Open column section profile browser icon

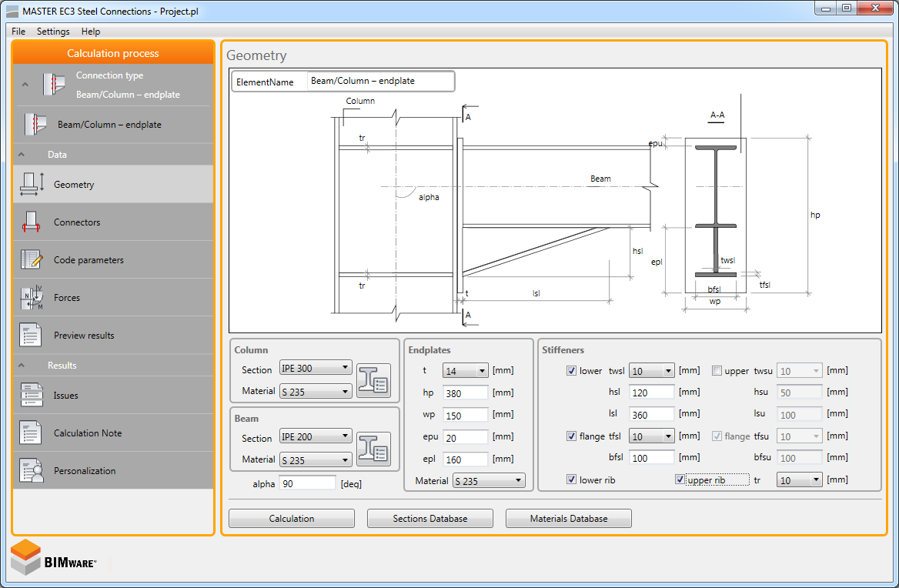tap(373, 380)
